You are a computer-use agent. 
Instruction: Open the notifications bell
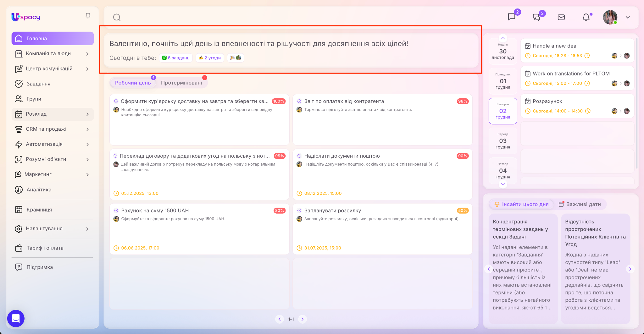pos(586,17)
